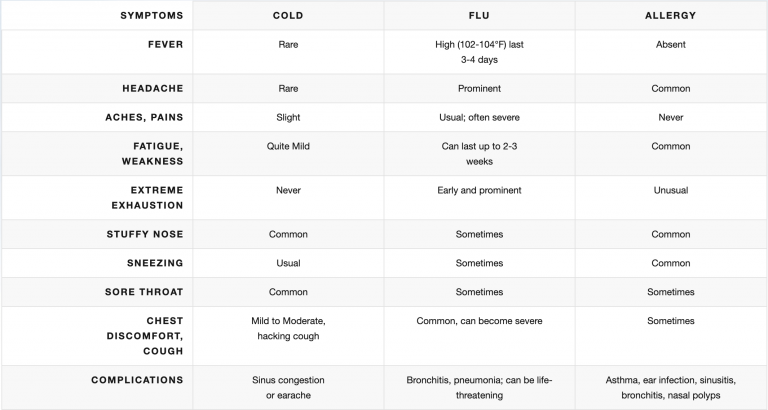The width and height of the screenshot is (768, 410).
Task: Click 'Sinus congestion or earache' cell
Action: point(288,387)
